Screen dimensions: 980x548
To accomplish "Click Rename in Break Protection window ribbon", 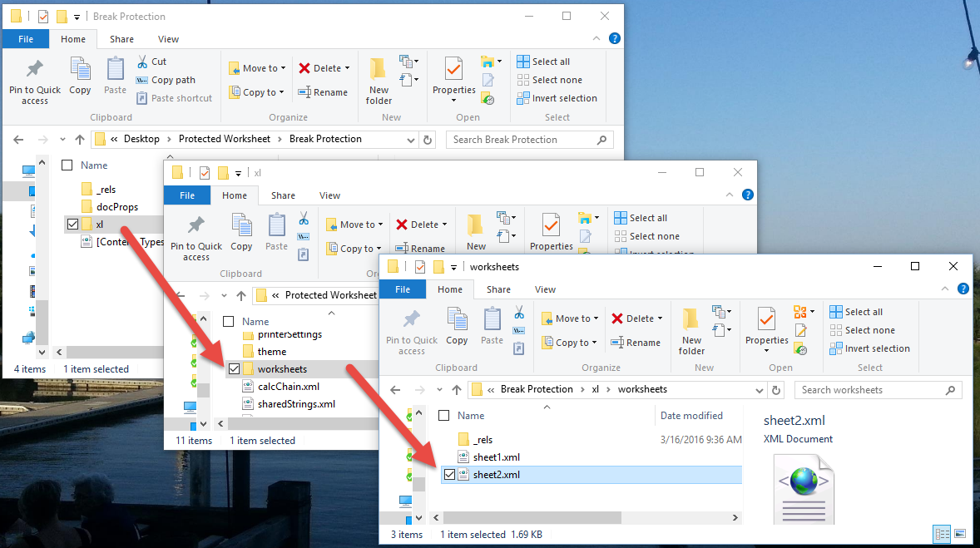I will 323,91.
